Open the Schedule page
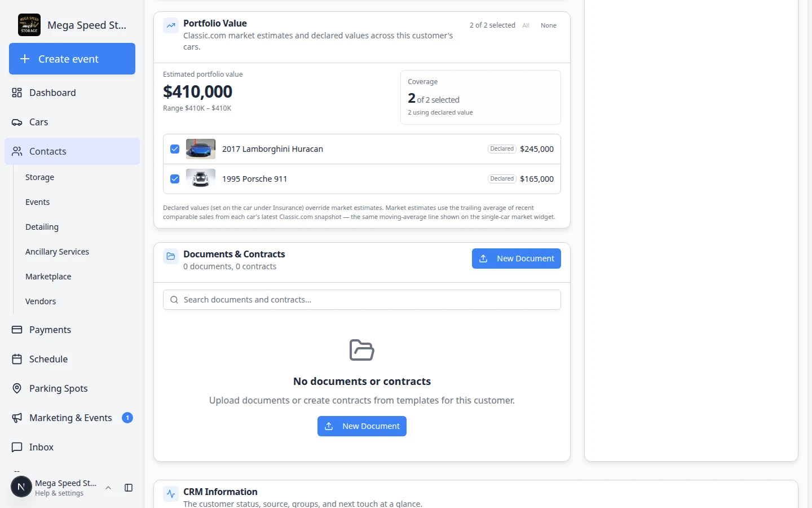This screenshot has width=812, height=508. 72,359
